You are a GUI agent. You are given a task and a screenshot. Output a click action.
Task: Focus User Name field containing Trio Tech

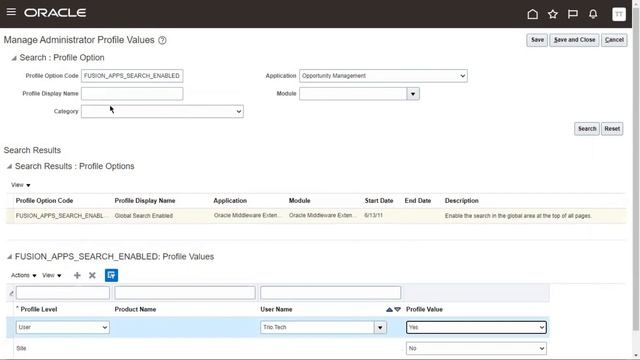pyautogui.click(x=317, y=327)
